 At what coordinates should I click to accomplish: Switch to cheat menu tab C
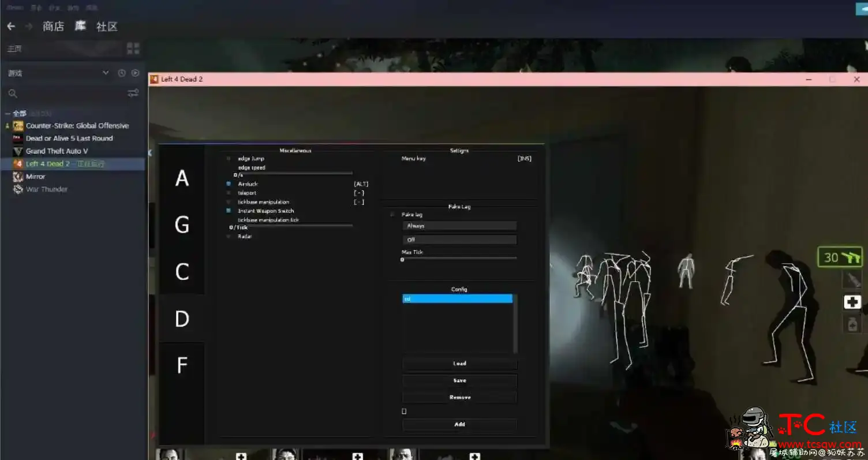click(x=182, y=271)
